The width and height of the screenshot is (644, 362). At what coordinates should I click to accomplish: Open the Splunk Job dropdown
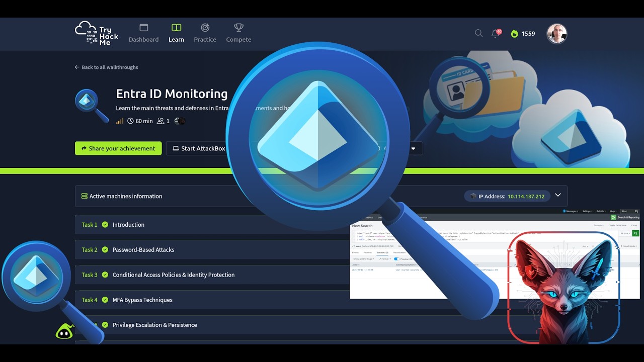[585, 246]
